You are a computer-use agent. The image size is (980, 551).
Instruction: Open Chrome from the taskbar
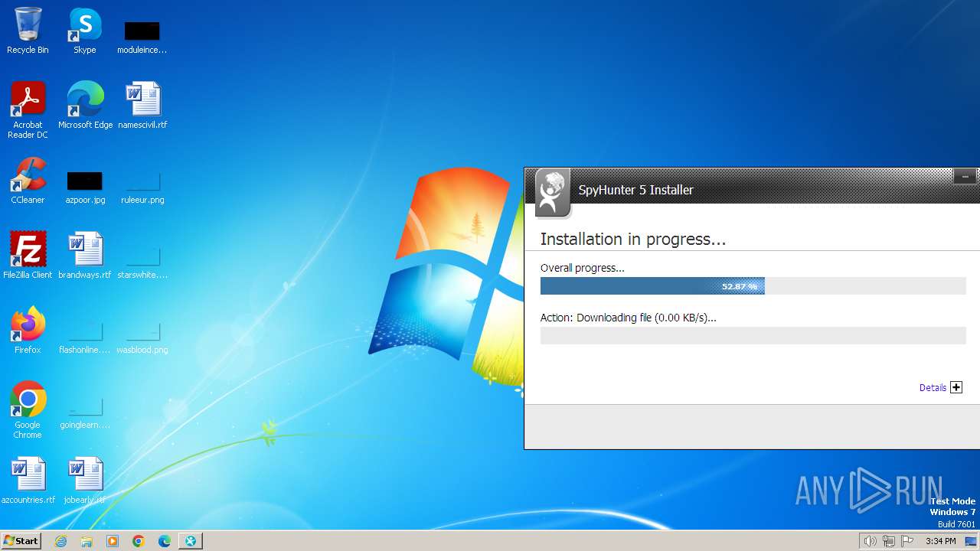pos(139,541)
